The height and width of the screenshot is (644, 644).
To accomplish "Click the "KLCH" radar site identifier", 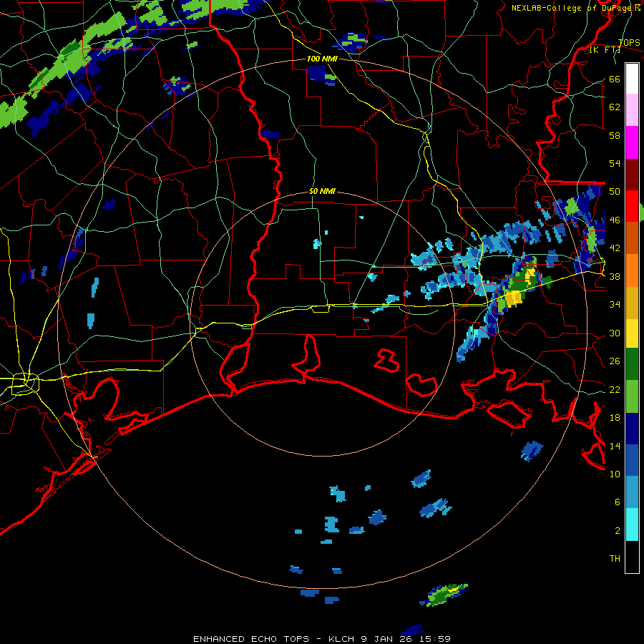I will click(341, 639).
